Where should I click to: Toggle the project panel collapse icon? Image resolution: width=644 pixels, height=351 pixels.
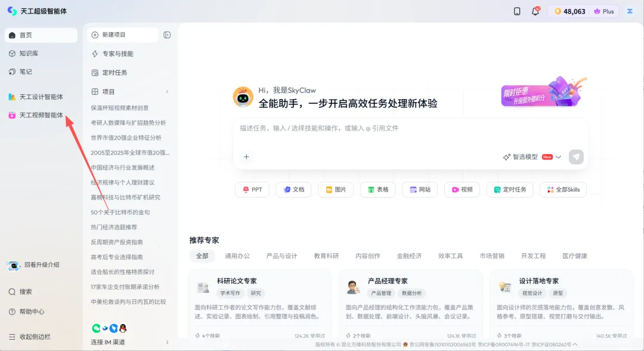(167, 35)
